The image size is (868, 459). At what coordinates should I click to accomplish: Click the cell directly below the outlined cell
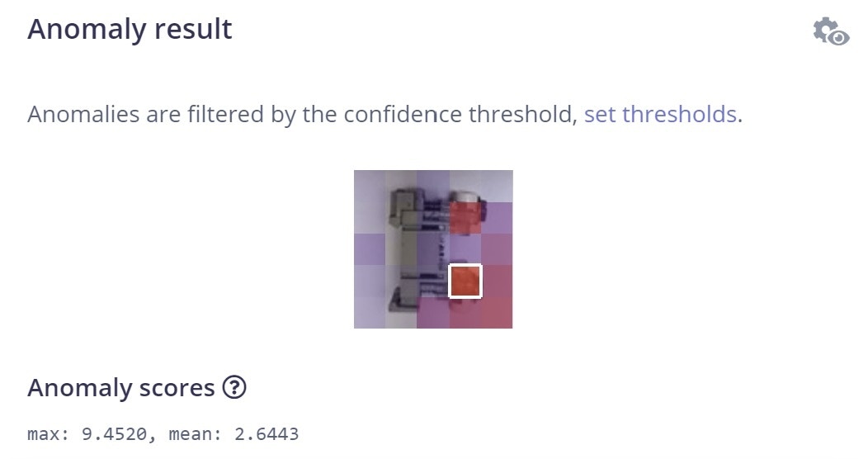pos(465,314)
